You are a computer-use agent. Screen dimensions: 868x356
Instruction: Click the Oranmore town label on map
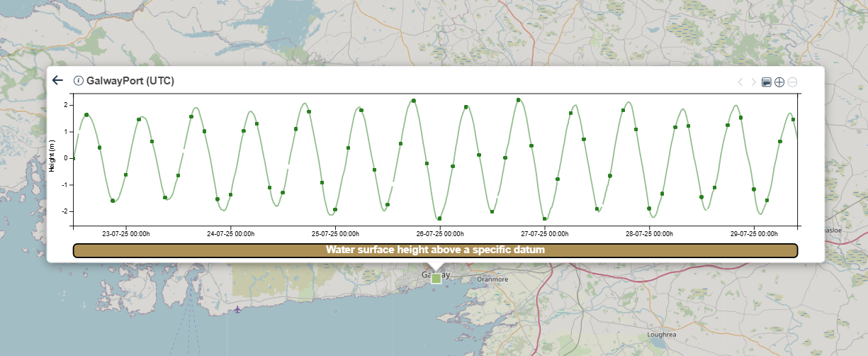[x=492, y=279]
